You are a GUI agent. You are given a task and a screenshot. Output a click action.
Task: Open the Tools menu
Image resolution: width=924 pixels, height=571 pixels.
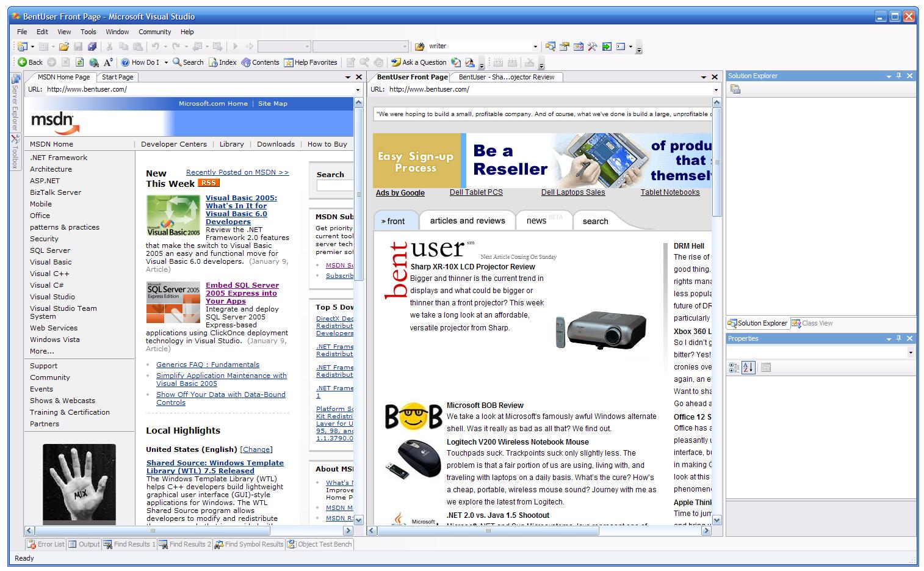point(88,32)
